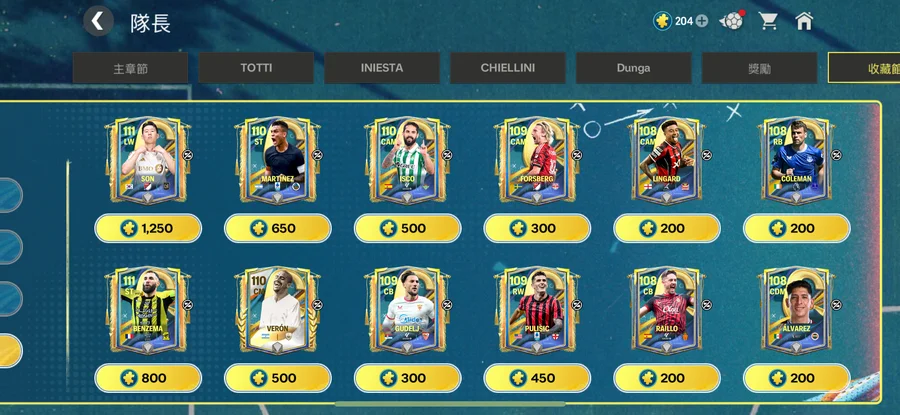Purchase Martínez for 650 tokens
The height and width of the screenshot is (415, 900).
(278, 228)
